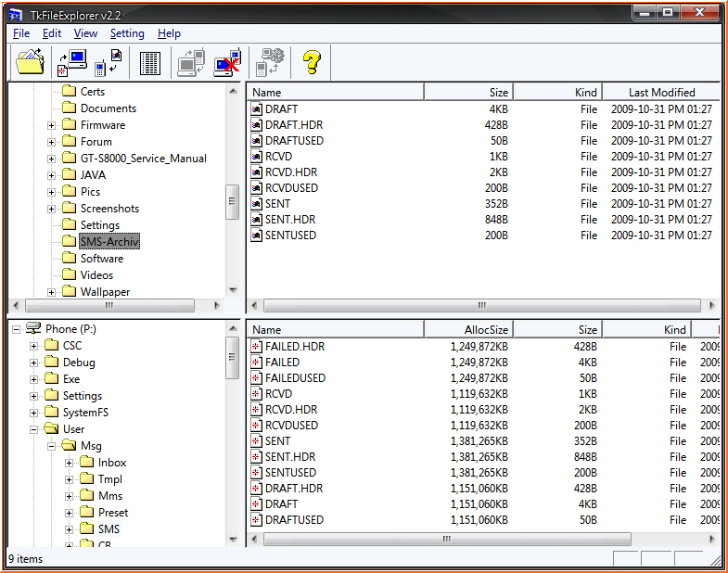Click the phone file list horizontal scrollbar thumb
Viewport: 728px width, 573px height.
447,539
